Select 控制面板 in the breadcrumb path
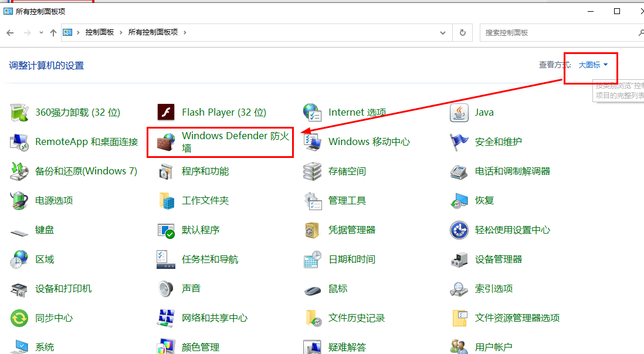The width and height of the screenshot is (644, 354). 99,33
